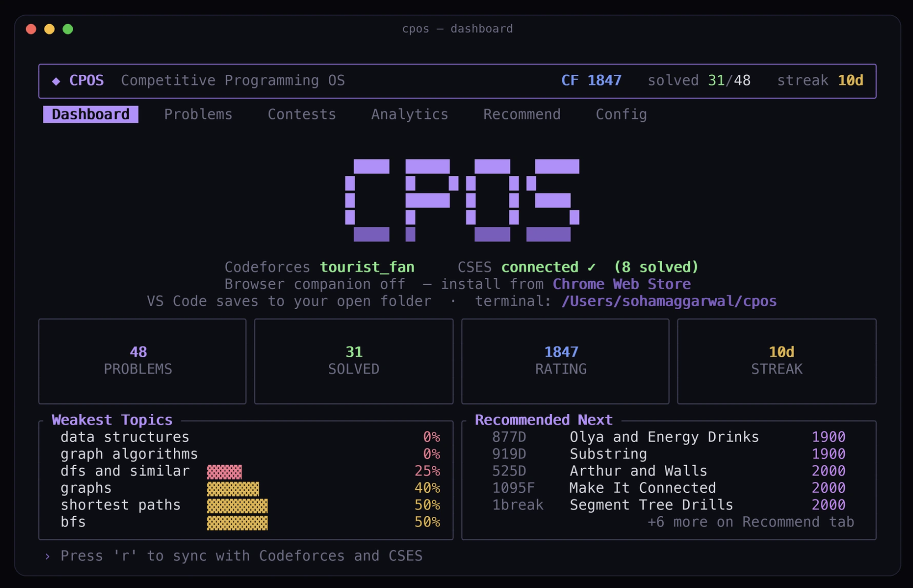Click the large CPOS ASCII logo
This screenshot has height=588, width=913.
[462, 200]
